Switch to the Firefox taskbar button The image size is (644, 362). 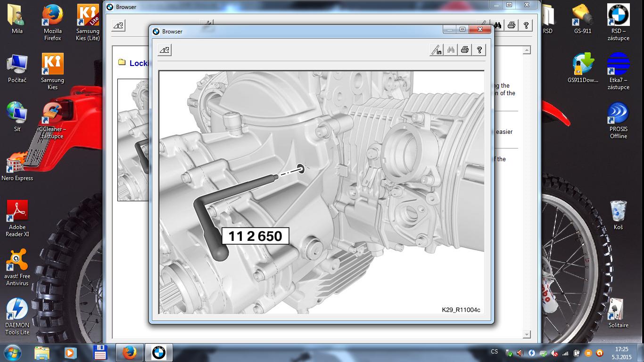coord(129,353)
